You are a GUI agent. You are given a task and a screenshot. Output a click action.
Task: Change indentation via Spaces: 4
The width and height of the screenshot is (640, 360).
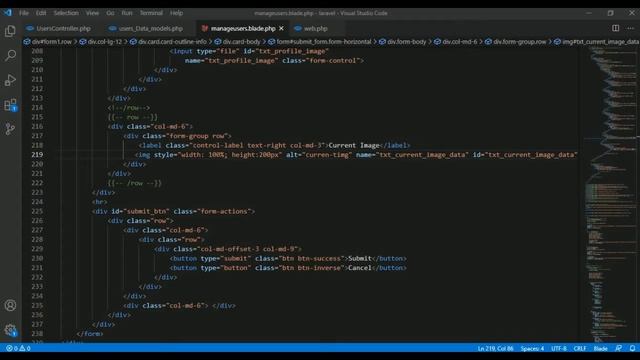coord(532,348)
